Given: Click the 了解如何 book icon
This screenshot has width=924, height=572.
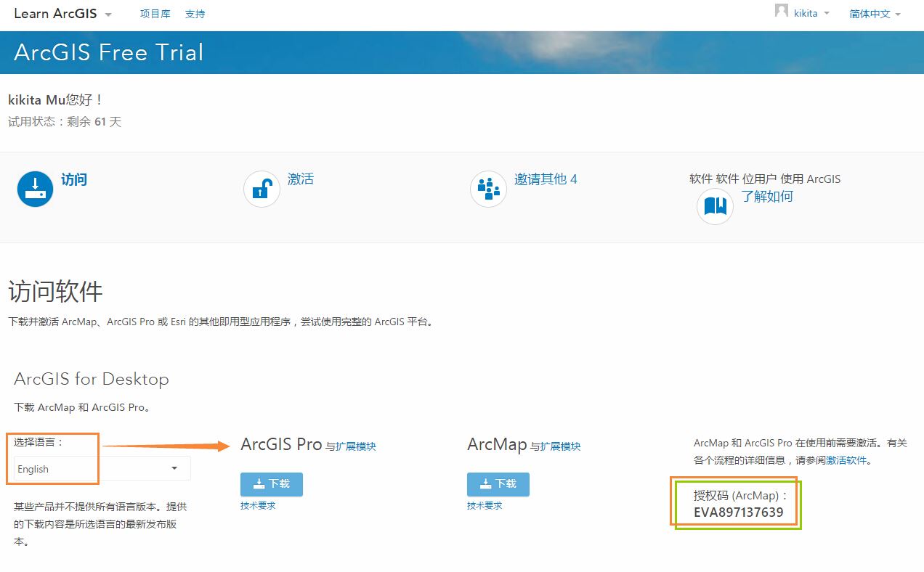Looking at the screenshot, I should click(714, 206).
